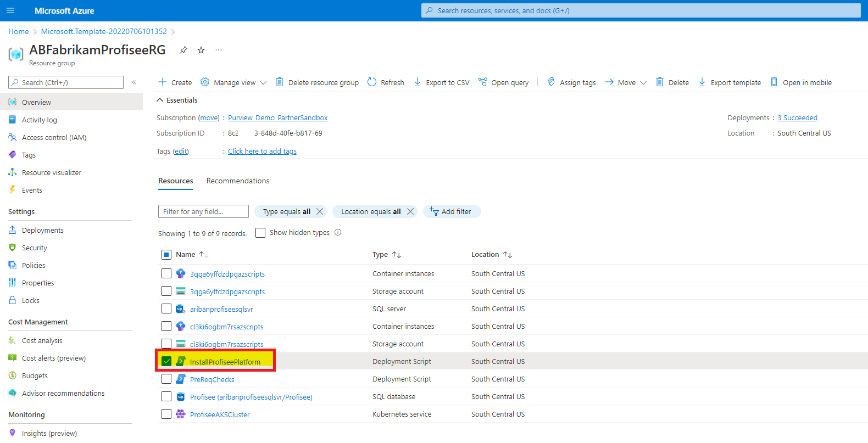Click the Events lightning icon

tap(12, 190)
